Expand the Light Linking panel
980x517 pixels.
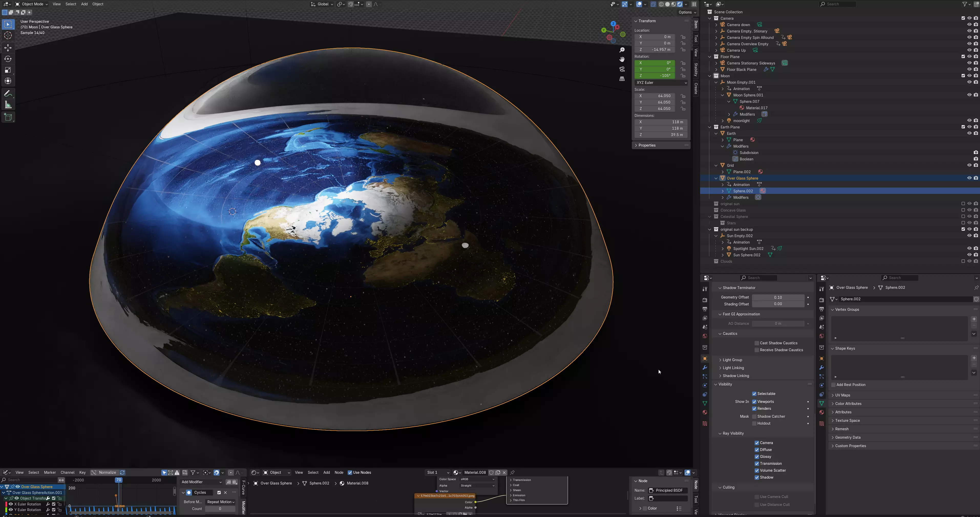(x=733, y=368)
